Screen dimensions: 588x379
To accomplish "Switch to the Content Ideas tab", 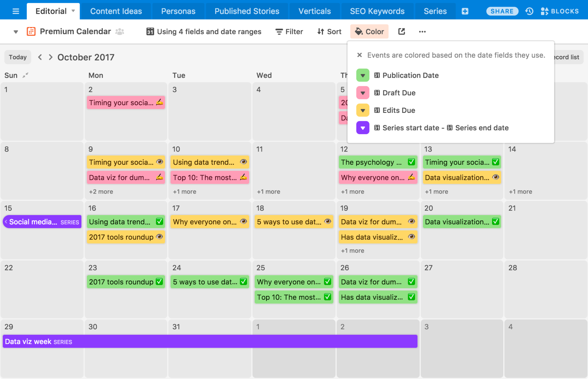I will click(x=116, y=11).
